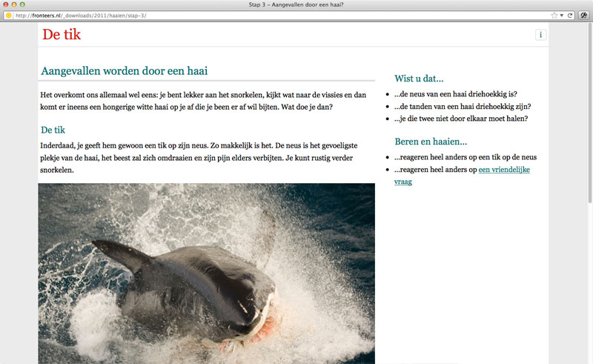Click the list item about the shark's triangular nose

pos(455,94)
